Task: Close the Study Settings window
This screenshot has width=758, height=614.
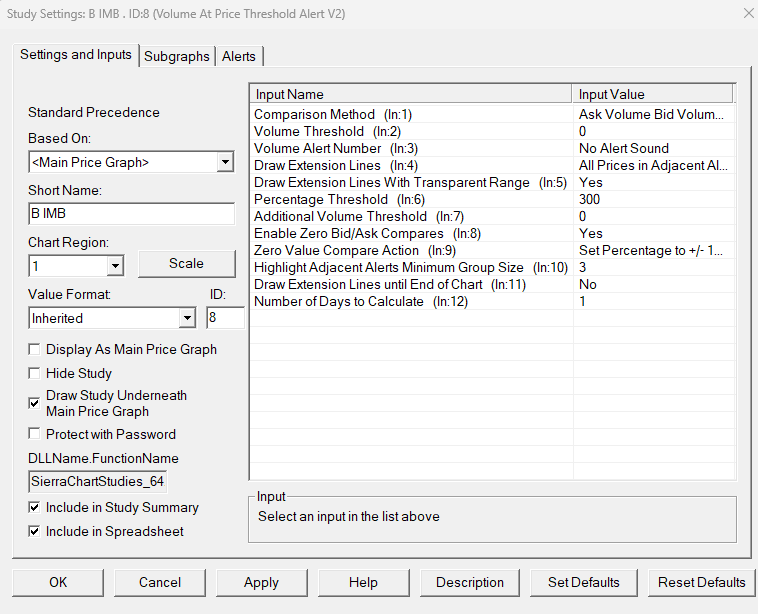Action: coord(748,14)
